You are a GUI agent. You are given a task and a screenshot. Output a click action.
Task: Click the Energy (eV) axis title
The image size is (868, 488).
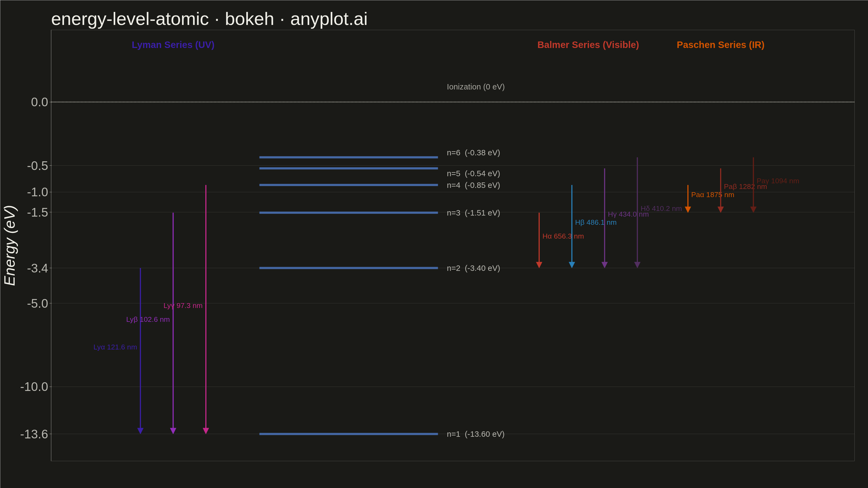[10, 246]
